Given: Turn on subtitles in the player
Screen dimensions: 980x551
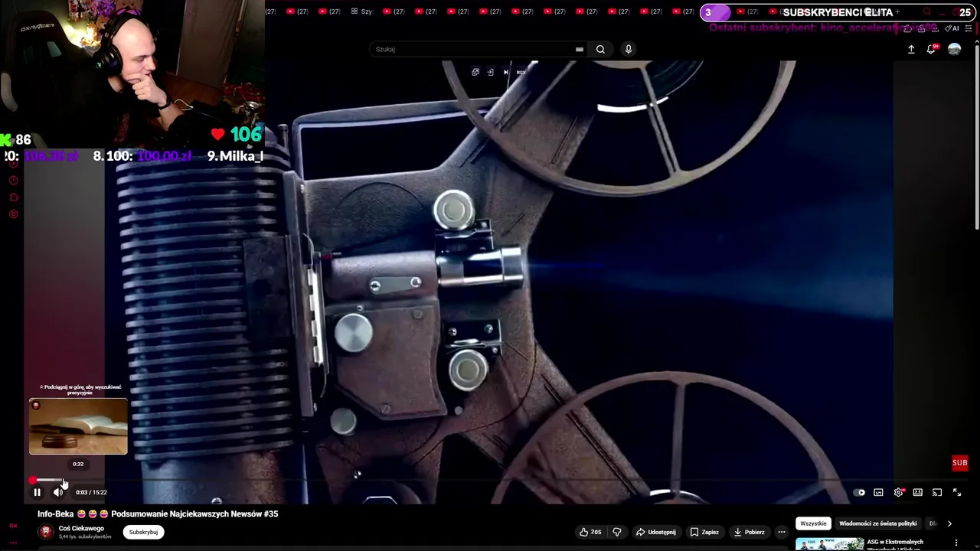Looking at the screenshot, I should pyautogui.click(x=878, y=492).
